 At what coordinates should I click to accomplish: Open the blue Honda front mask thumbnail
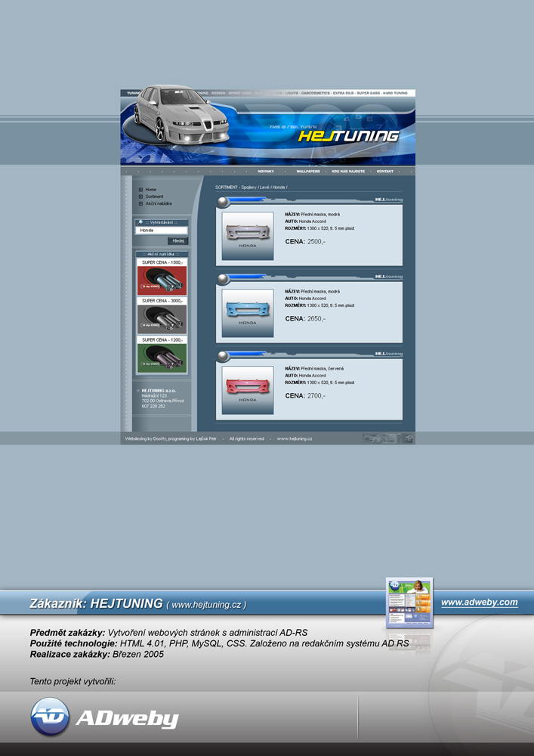(248, 312)
